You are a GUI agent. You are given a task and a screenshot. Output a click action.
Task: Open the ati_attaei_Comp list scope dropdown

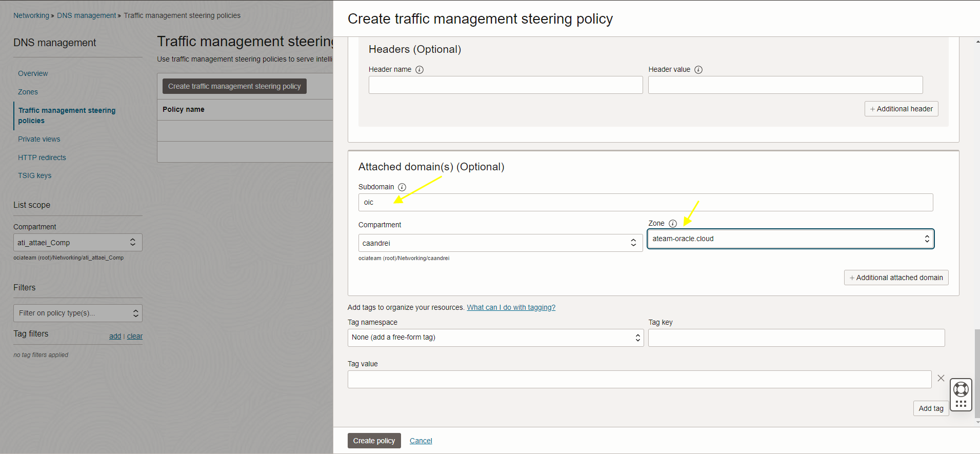(x=78, y=243)
